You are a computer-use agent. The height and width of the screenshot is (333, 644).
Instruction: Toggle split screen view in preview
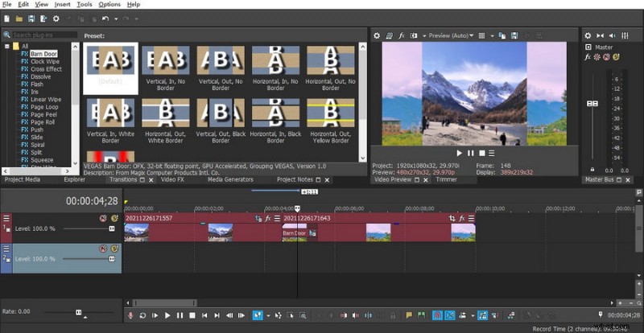click(x=414, y=35)
